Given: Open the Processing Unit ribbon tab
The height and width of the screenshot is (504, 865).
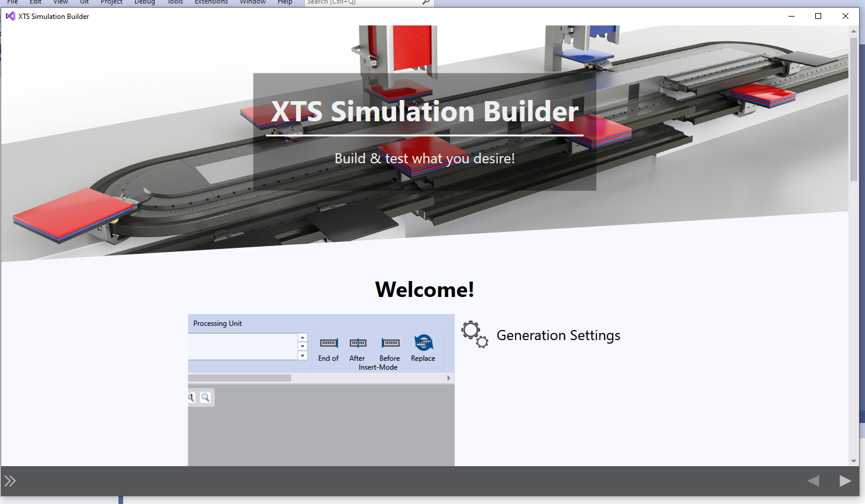Looking at the screenshot, I should click(x=217, y=324).
